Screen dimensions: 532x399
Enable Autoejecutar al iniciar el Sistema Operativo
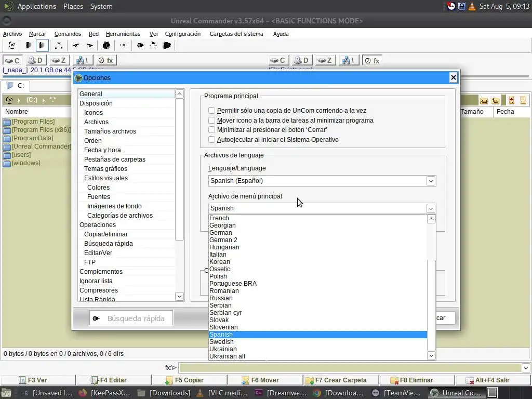click(212, 139)
